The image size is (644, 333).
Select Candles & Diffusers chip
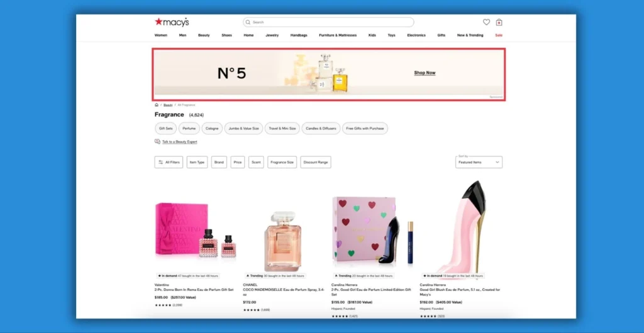[x=321, y=128]
